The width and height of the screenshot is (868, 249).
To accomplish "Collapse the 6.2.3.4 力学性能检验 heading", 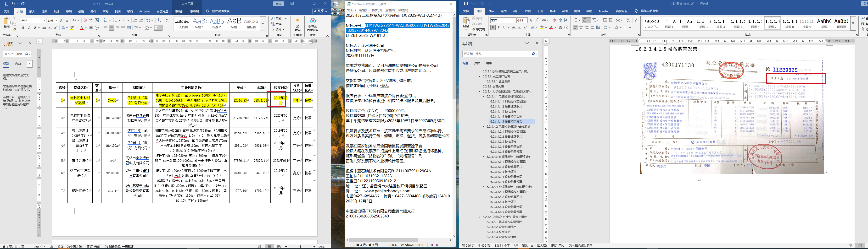I will [480, 92].
